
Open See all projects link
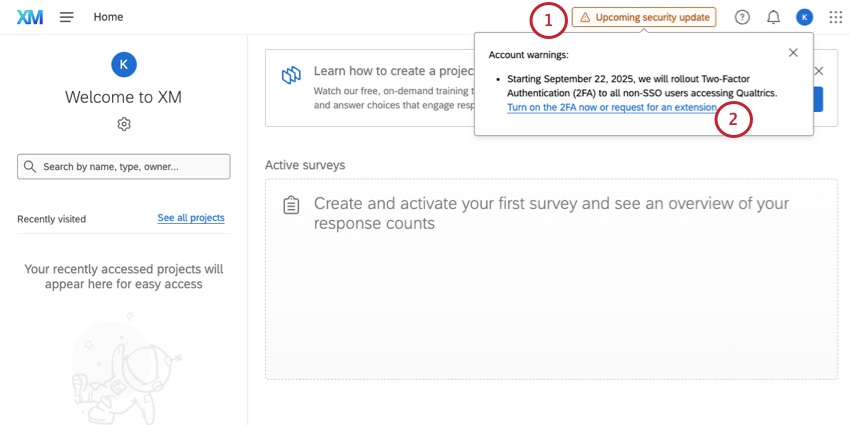[x=191, y=218]
